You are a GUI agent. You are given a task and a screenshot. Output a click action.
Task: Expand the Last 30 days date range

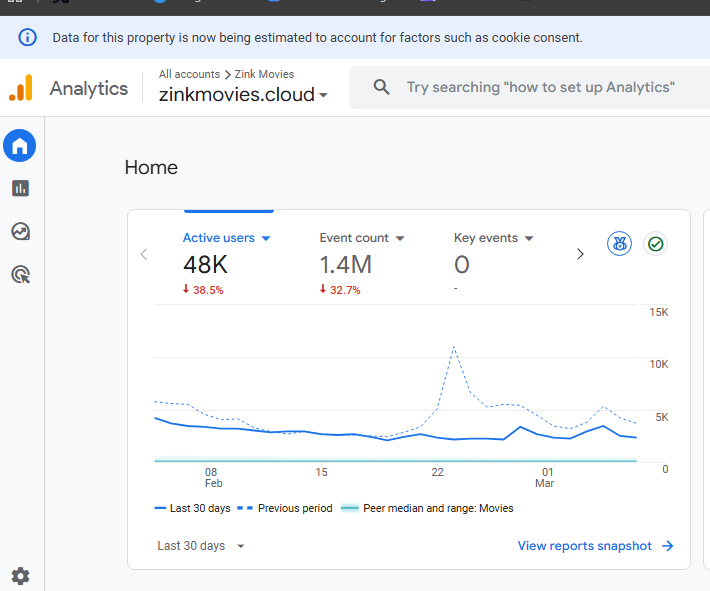pyautogui.click(x=201, y=546)
